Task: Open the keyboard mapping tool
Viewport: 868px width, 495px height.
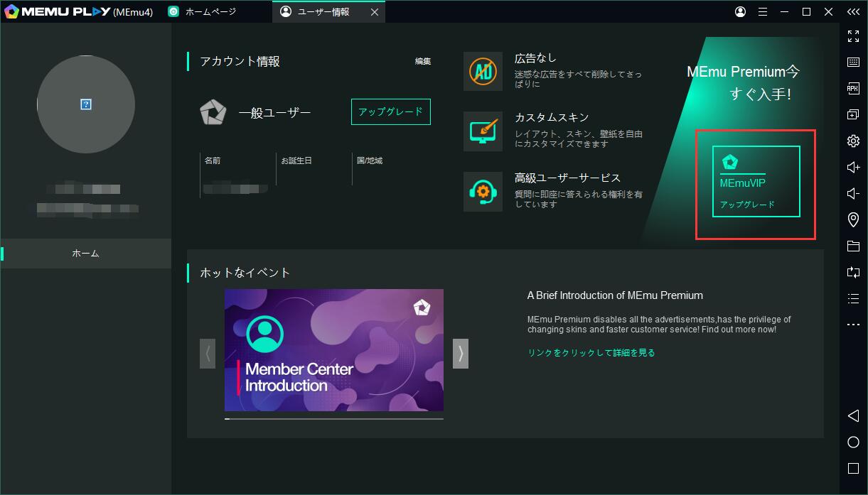Action: (x=853, y=62)
